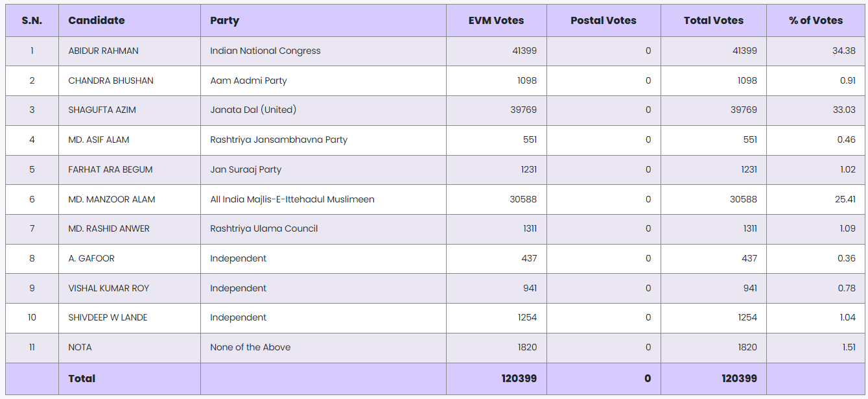868x399 pixels.
Task: Click the 34.38 vote percentage value
Action: coord(843,51)
